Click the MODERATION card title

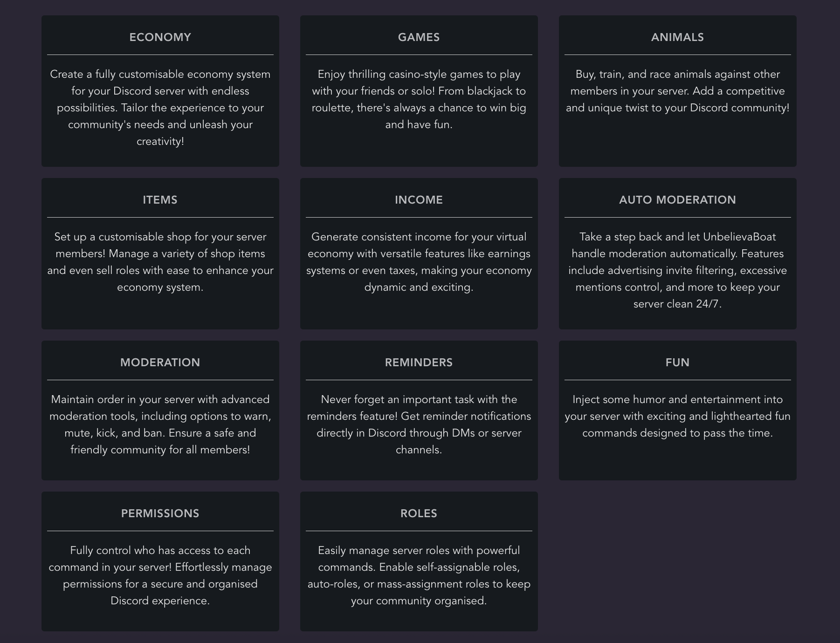[x=160, y=363]
